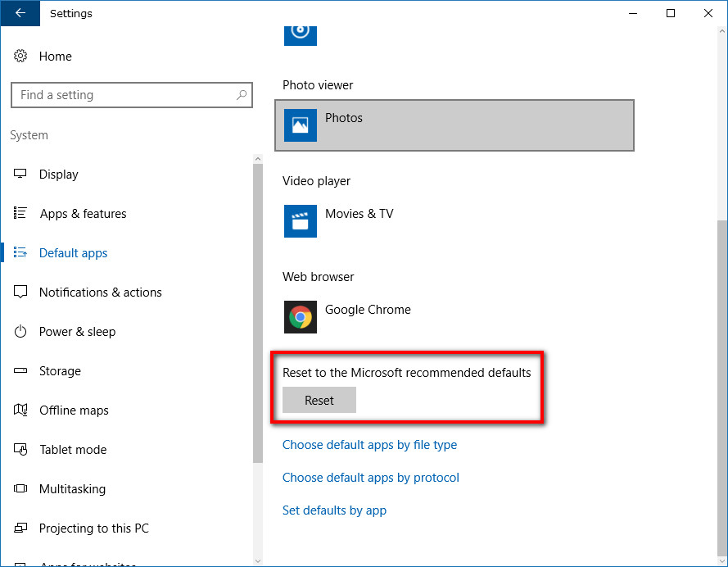
Task: Select Default apps in the navigation pane
Action: 73,252
